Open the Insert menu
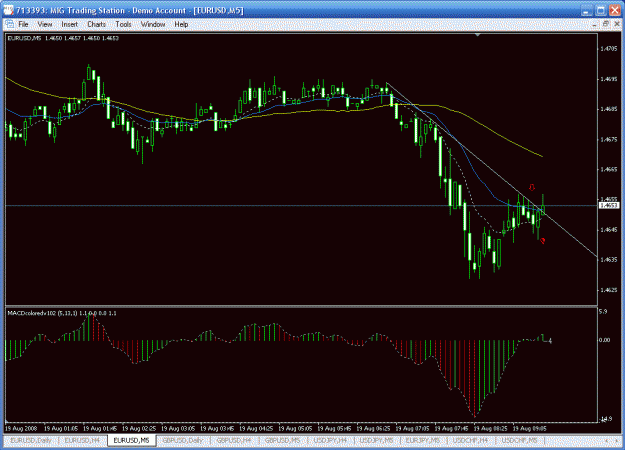Screen dimensions: 625x450 (x=69, y=24)
